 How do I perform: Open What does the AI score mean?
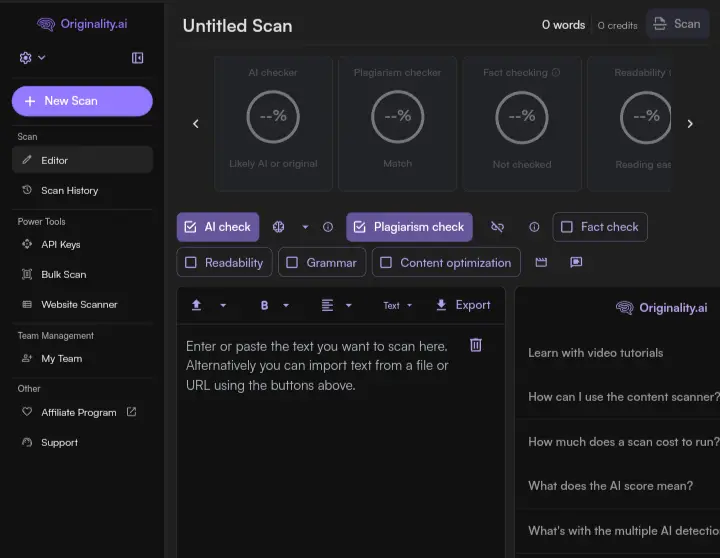610,486
